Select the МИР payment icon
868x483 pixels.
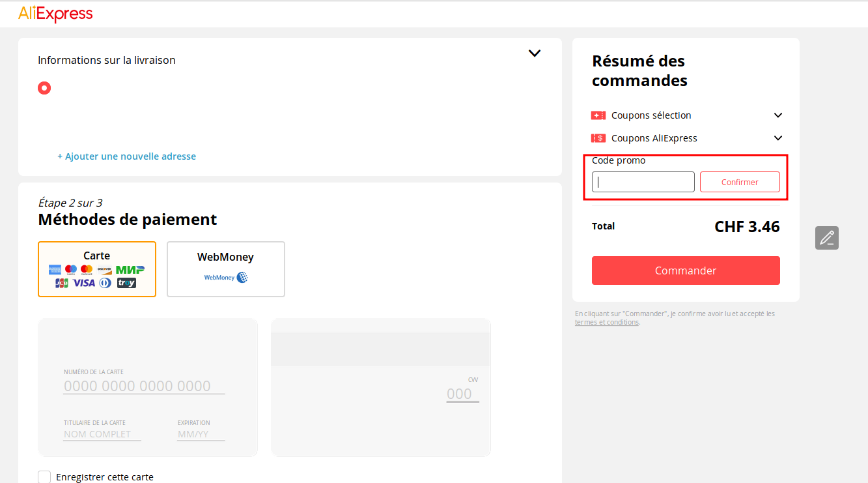(130, 269)
